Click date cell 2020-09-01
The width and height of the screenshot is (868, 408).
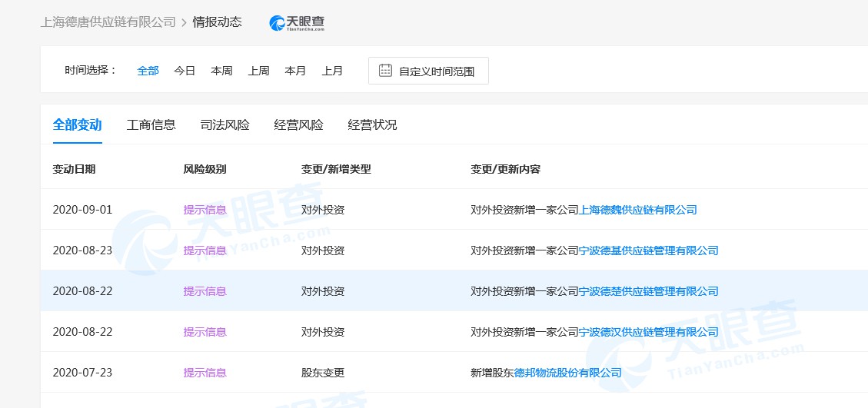pos(82,210)
